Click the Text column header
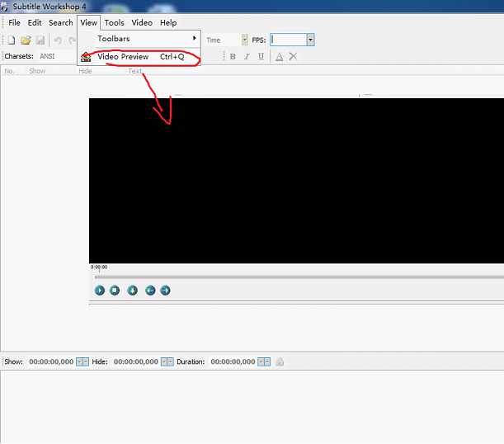The width and height of the screenshot is (504, 444). click(x=134, y=71)
